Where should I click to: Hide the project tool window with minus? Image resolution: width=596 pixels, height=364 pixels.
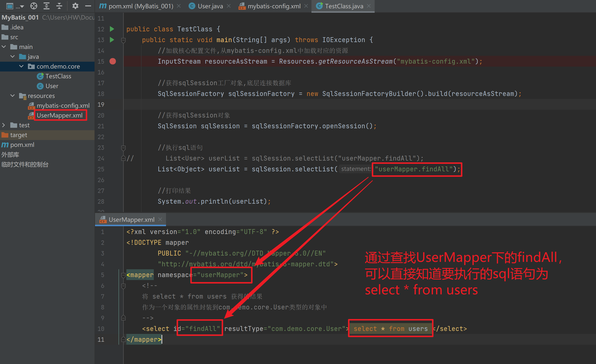tap(88, 6)
